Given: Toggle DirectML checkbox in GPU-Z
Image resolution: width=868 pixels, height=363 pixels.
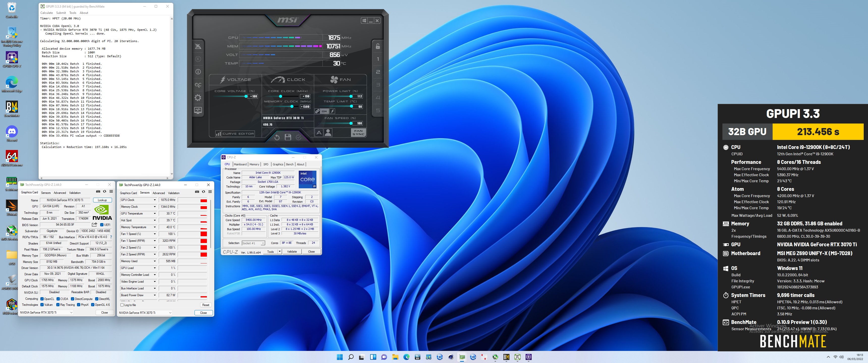Looking at the screenshot, I should click(97, 299).
